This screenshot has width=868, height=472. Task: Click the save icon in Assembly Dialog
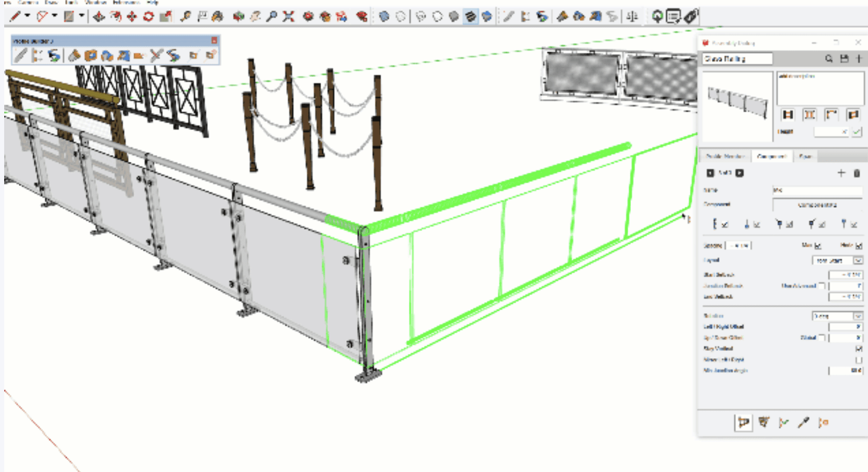(x=844, y=59)
